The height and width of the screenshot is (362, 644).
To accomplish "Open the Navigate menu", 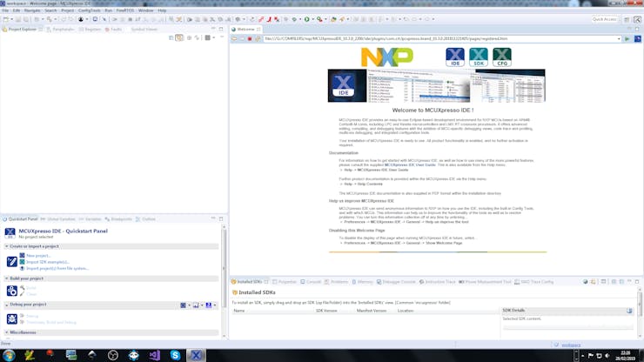I will pyautogui.click(x=32, y=10).
